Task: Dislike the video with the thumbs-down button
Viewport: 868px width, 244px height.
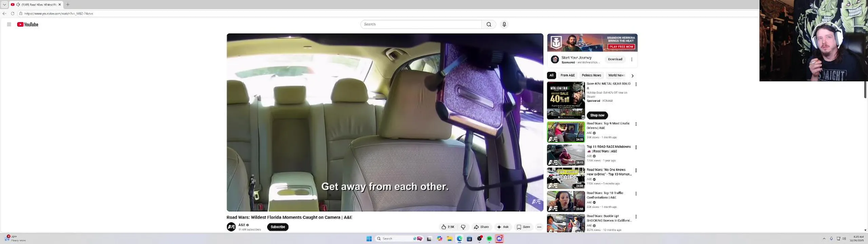Action: point(463,227)
